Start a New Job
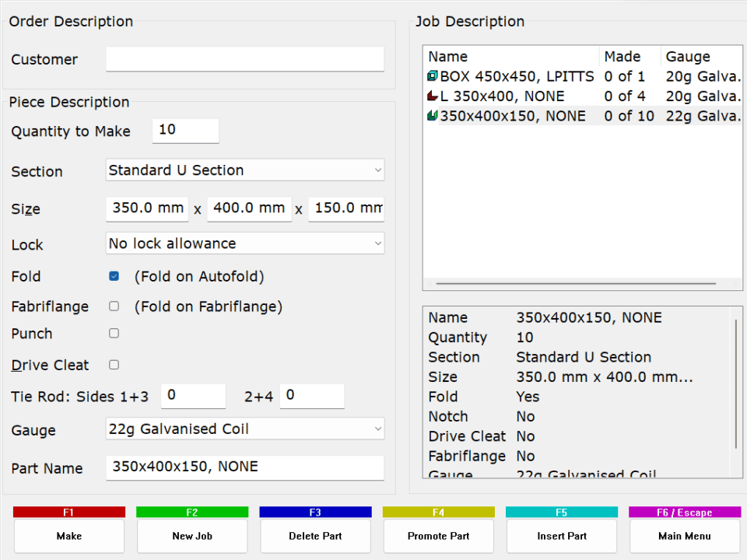The image size is (747, 560). pos(192,536)
